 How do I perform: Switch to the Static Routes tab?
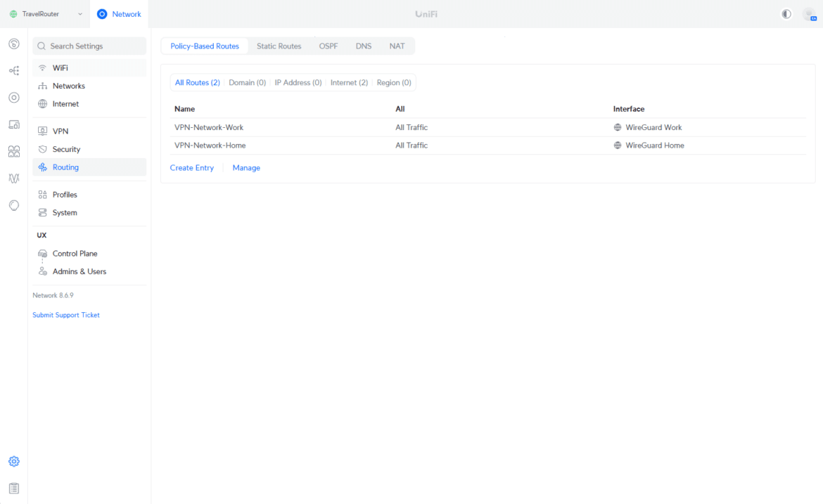pos(279,46)
